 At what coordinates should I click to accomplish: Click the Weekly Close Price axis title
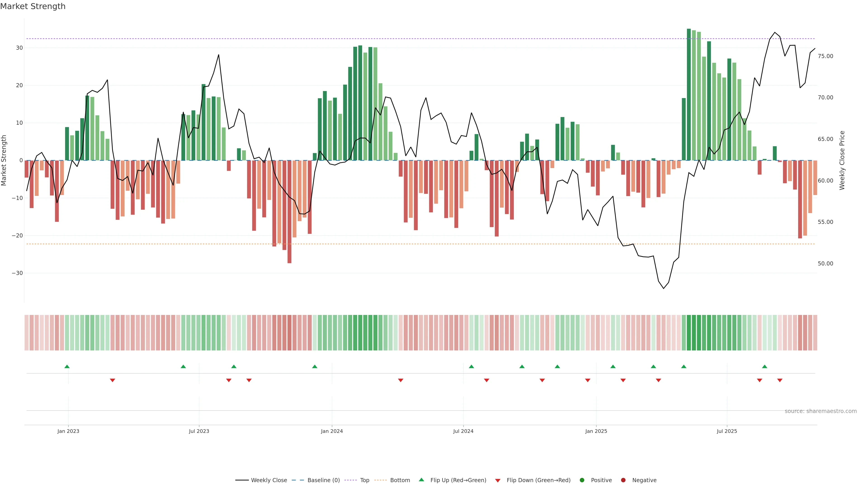point(842,160)
